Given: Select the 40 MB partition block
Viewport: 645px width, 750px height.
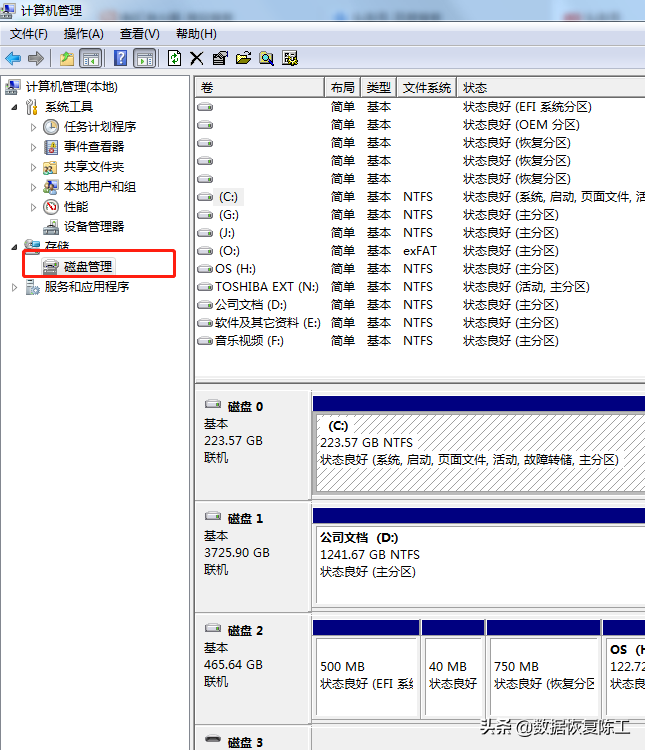Looking at the screenshot, I should (453, 676).
